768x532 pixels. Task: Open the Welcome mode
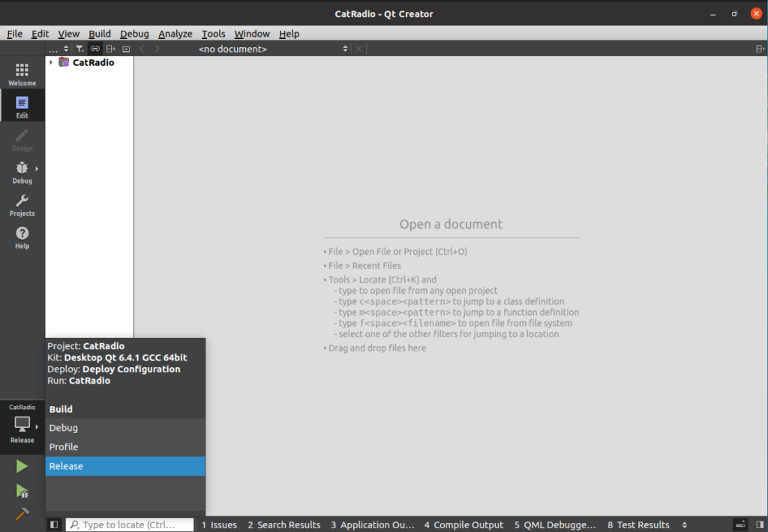click(22, 73)
